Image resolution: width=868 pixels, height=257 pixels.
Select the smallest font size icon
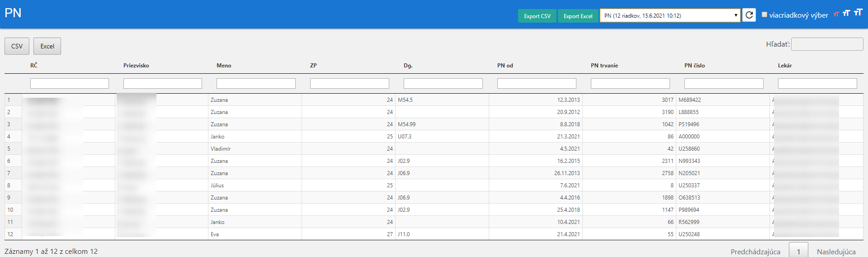tap(836, 14)
